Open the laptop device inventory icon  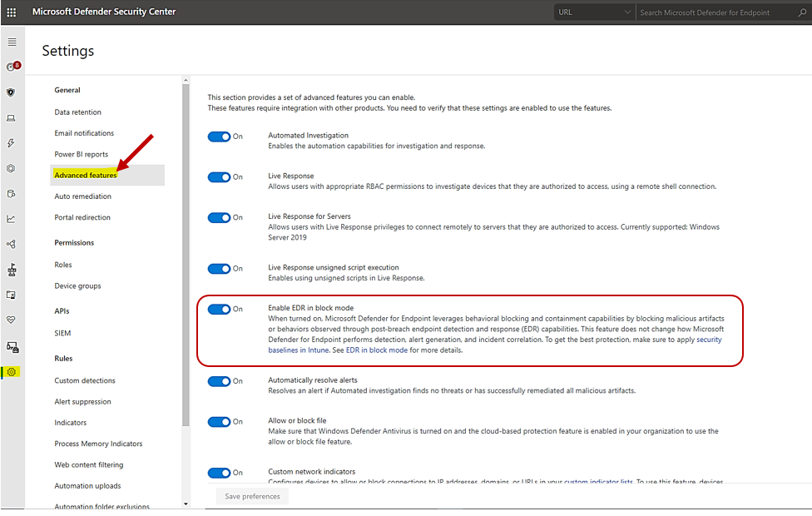tap(11, 118)
